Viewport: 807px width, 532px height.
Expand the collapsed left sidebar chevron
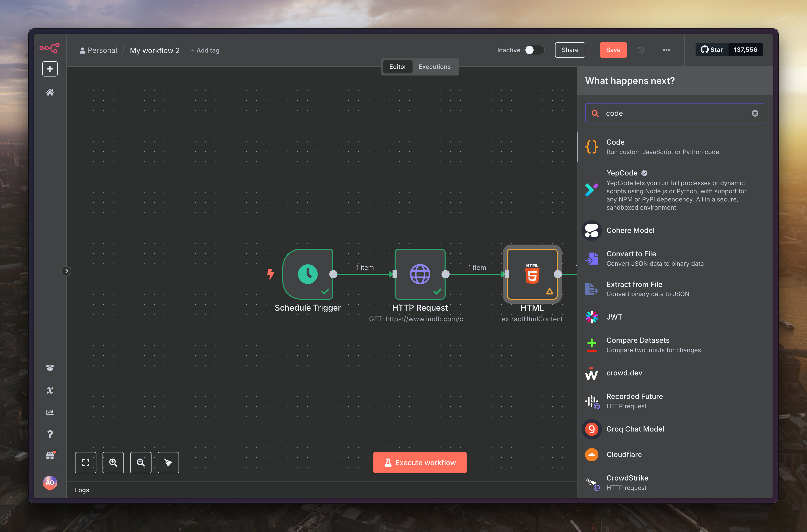[x=67, y=271]
